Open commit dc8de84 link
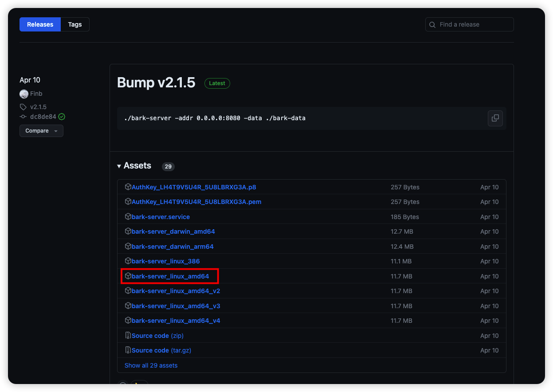The width and height of the screenshot is (553, 392). click(43, 117)
